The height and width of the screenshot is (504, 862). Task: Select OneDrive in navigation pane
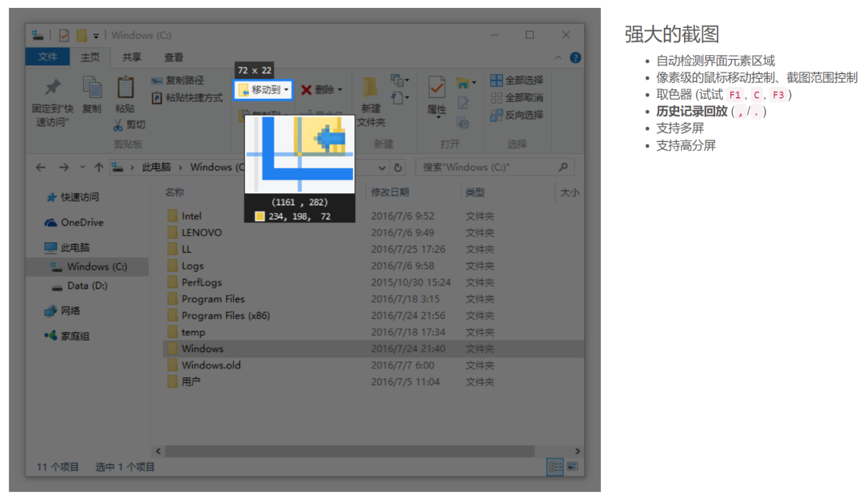(74, 222)
